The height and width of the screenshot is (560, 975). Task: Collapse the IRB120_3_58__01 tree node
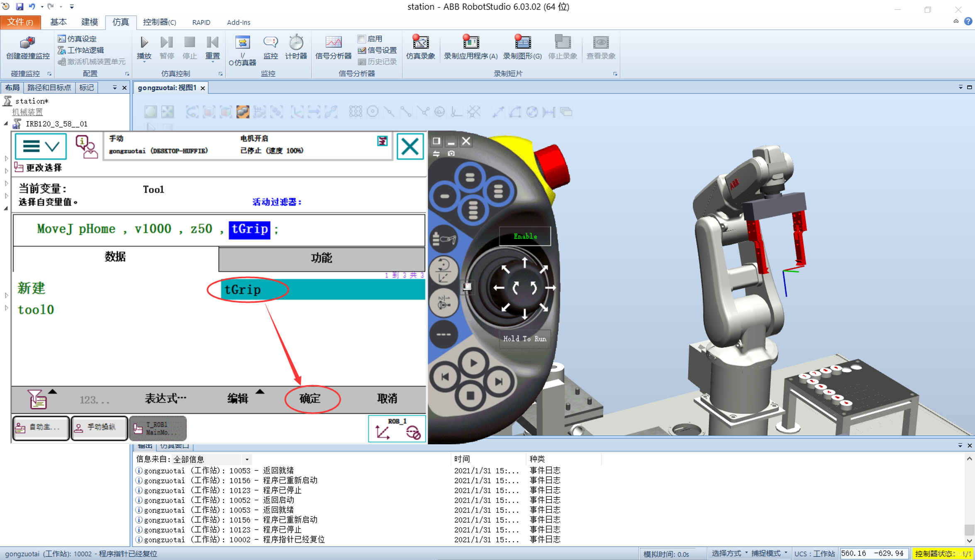(6, 124)
